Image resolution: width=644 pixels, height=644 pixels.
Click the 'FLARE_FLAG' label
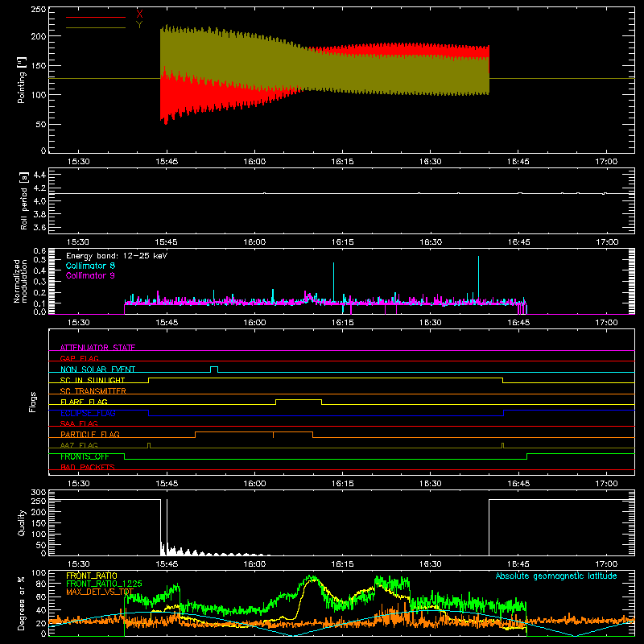coord(84,402)
